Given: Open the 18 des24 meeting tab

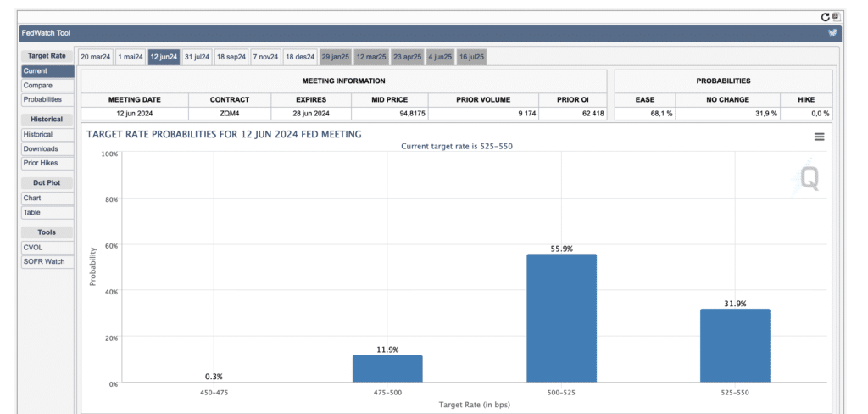Looking at the screenshot, I should 300,57.
